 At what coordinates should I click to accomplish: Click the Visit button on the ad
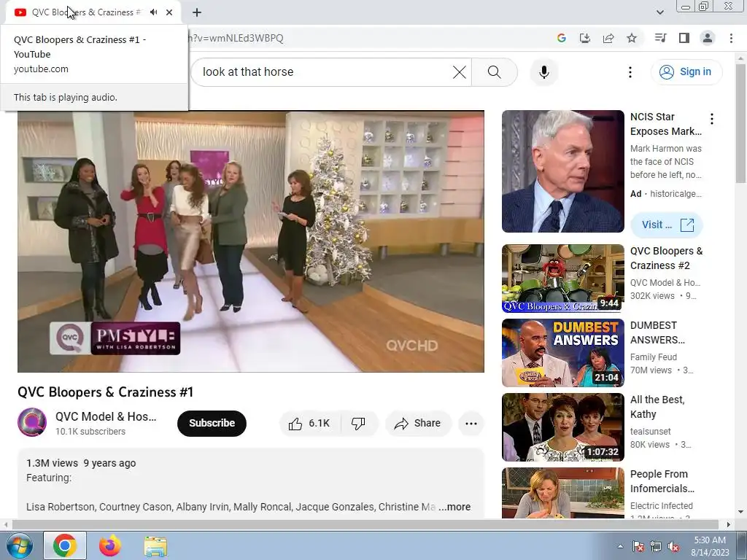[x=667, y=225]
